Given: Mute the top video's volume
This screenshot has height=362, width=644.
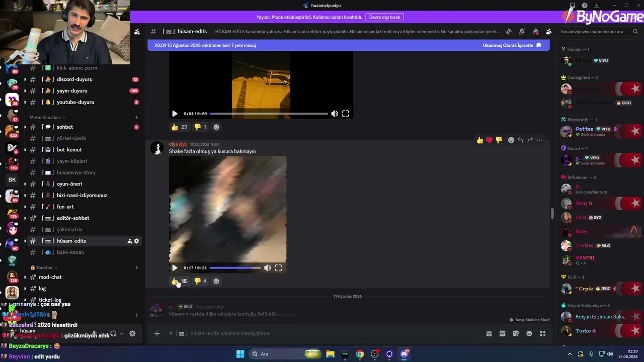Looking at the screenshot, I should click(335, 114).
